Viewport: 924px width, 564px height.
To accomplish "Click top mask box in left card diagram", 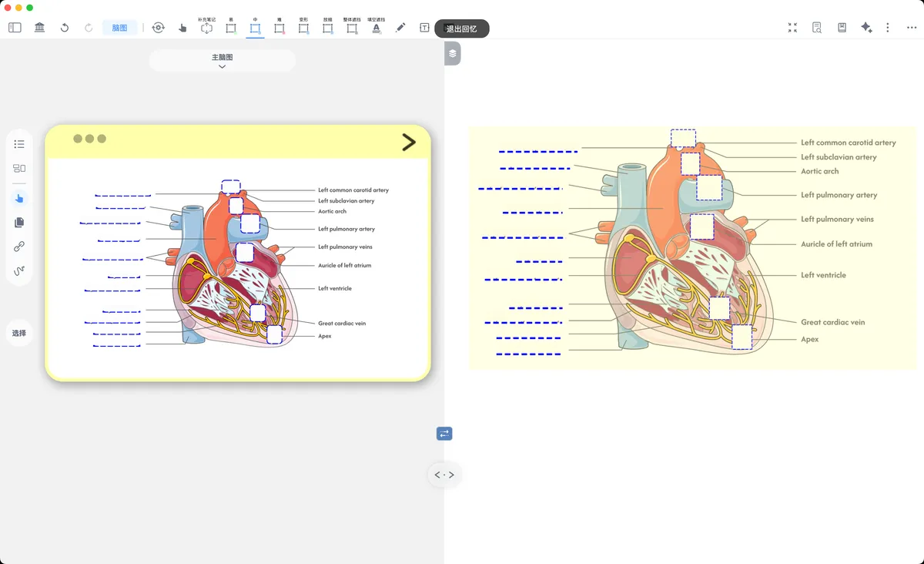I will (231, 186).
